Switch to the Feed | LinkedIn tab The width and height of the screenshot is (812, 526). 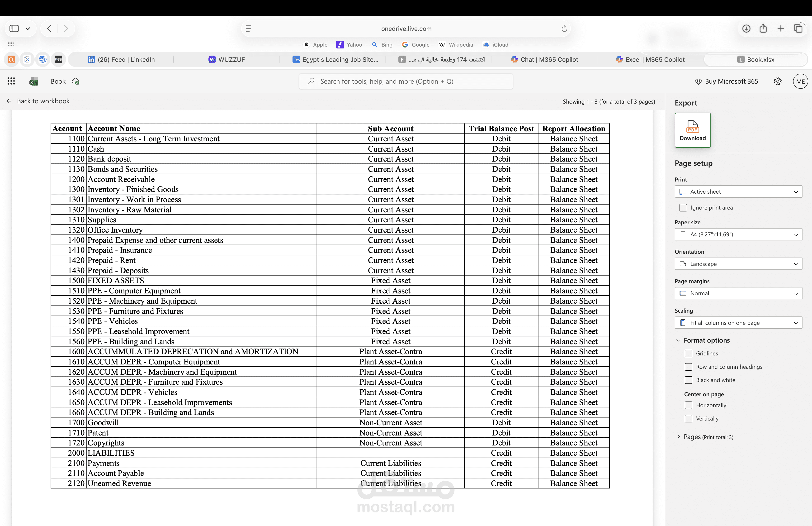121,59
